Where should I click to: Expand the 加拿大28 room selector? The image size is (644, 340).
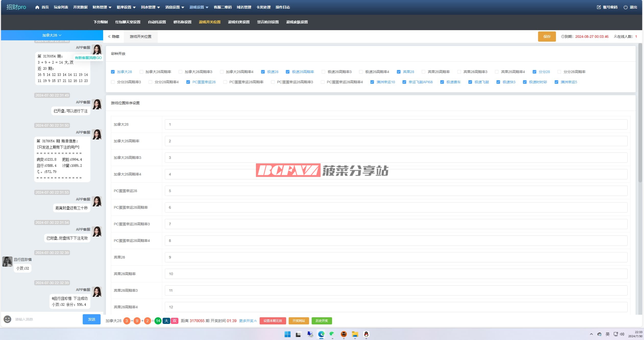click(52, 35)
